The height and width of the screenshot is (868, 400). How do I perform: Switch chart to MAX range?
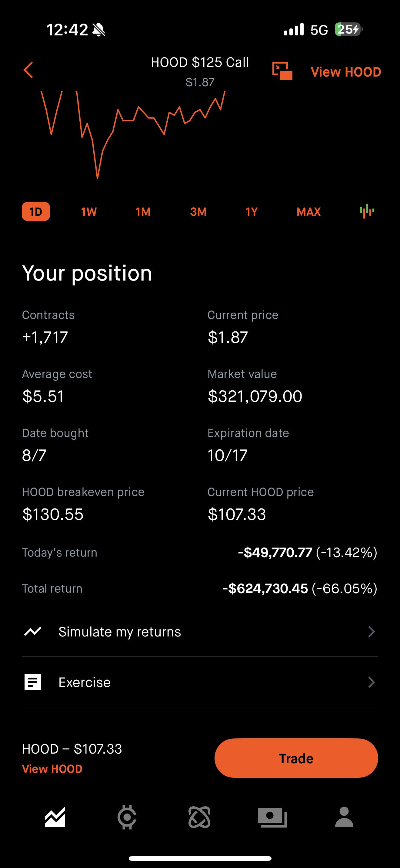click(x=308, y=212)
